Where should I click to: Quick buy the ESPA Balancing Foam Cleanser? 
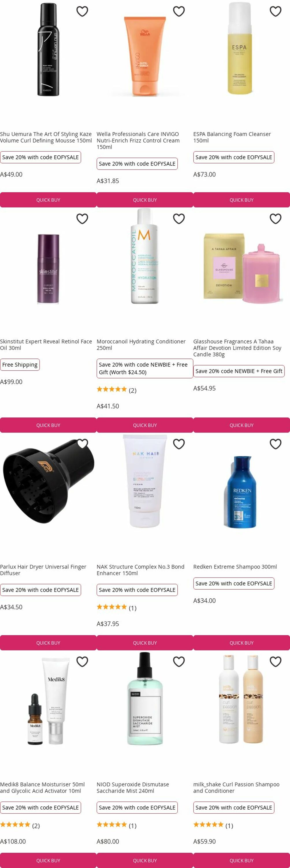tap(241, 200)
